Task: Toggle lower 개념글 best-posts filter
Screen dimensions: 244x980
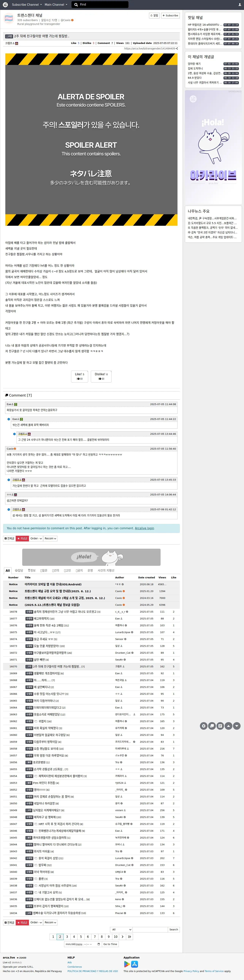Action: 22,922
